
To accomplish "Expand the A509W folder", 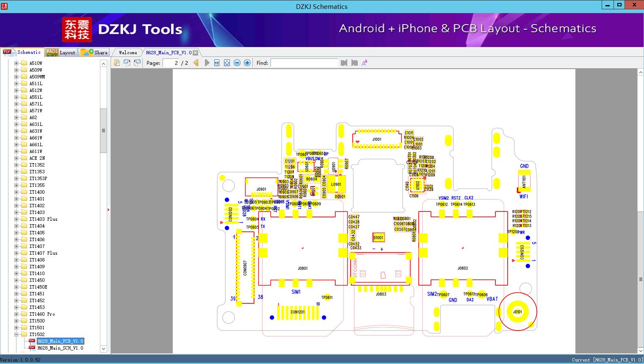I will click(x=17, y=70).
